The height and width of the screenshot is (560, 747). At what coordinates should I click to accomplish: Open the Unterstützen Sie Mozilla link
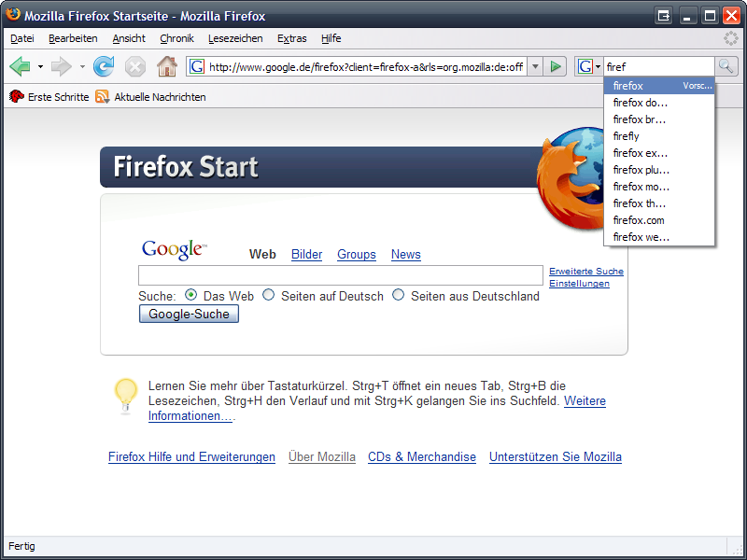[555, 456]
